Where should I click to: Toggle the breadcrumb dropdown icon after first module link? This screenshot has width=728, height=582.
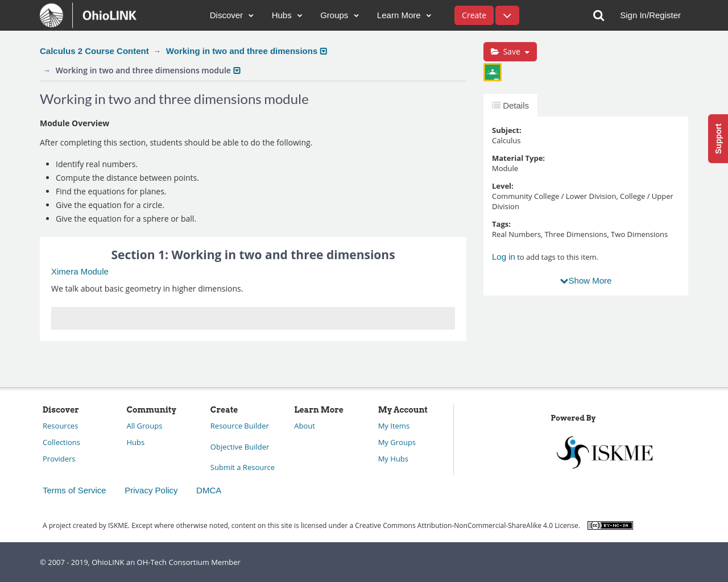point(324,51)
